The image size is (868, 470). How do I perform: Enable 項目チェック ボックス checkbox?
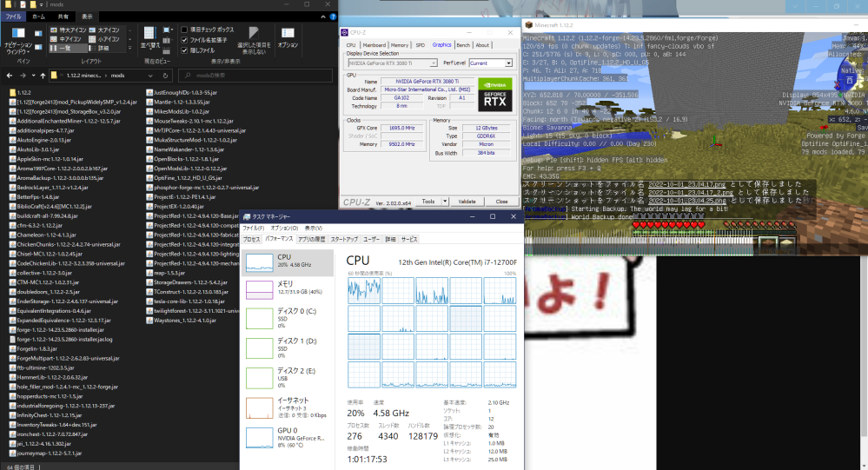pos(184,30)
